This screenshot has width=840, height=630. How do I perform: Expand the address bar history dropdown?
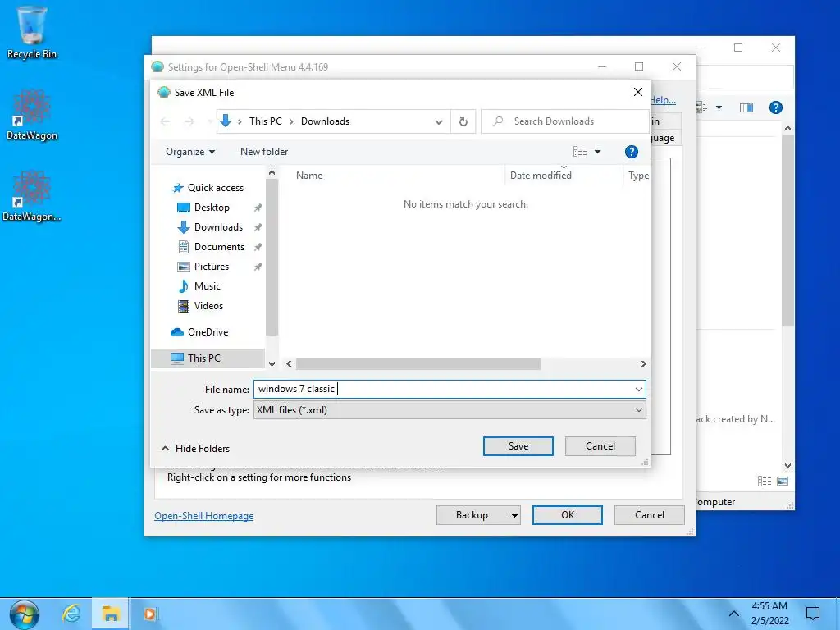click(439, 121)
